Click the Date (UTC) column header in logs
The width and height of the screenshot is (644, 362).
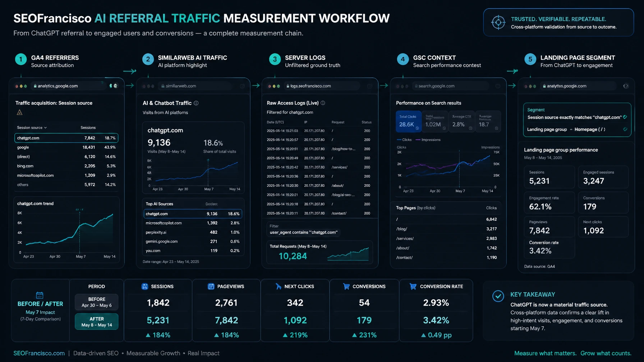(x=275, y=122)
